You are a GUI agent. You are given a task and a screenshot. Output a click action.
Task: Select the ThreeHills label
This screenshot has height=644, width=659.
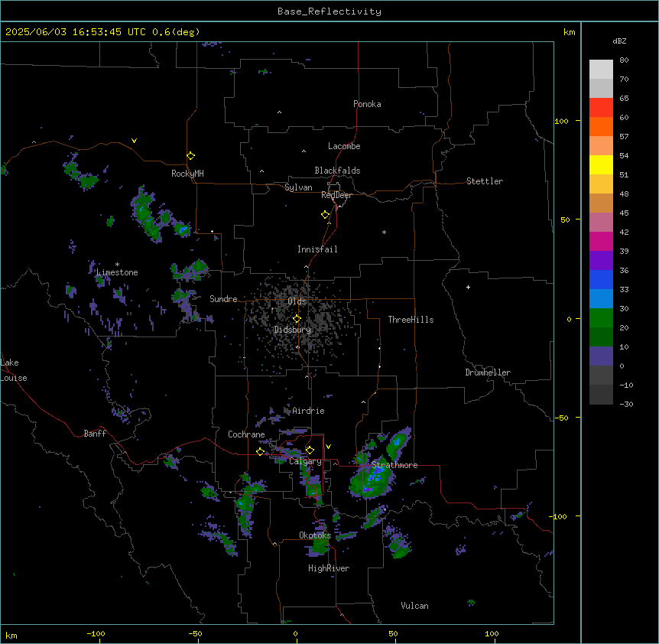pyautogui.click(x=411, y=320)
